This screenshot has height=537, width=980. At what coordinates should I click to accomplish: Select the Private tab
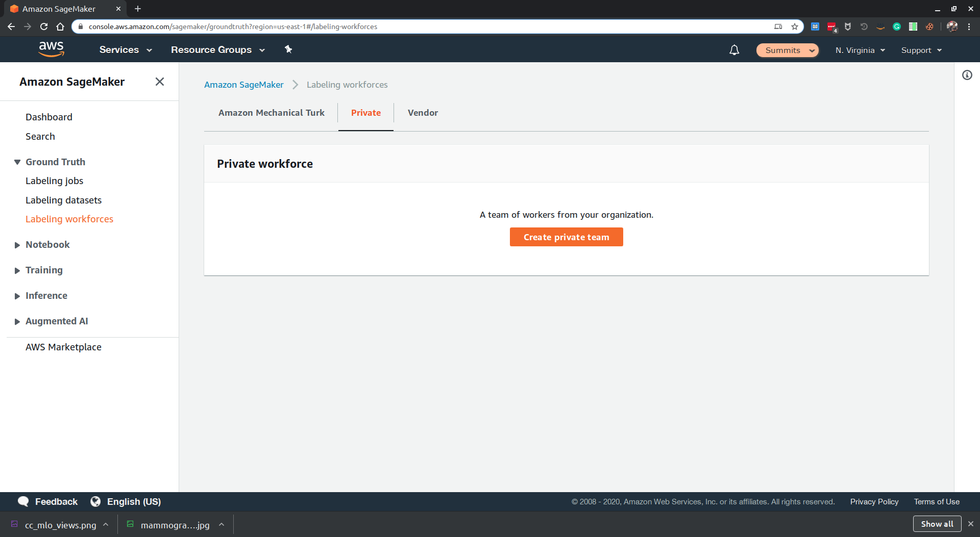tap(366, 113)
